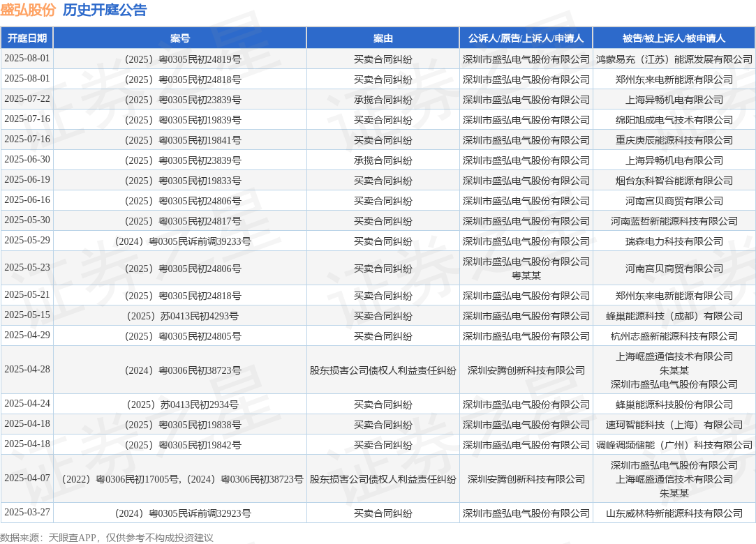
Task: Click case number （2025）粤0305民初19833号
Action: (183, 181)
